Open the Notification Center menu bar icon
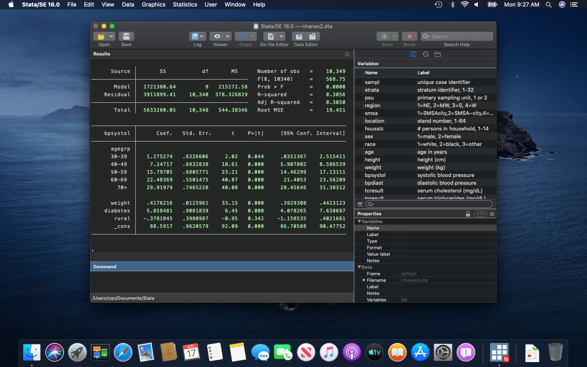The width and height of the screenshot is (587, 367). tap(574, 4)
